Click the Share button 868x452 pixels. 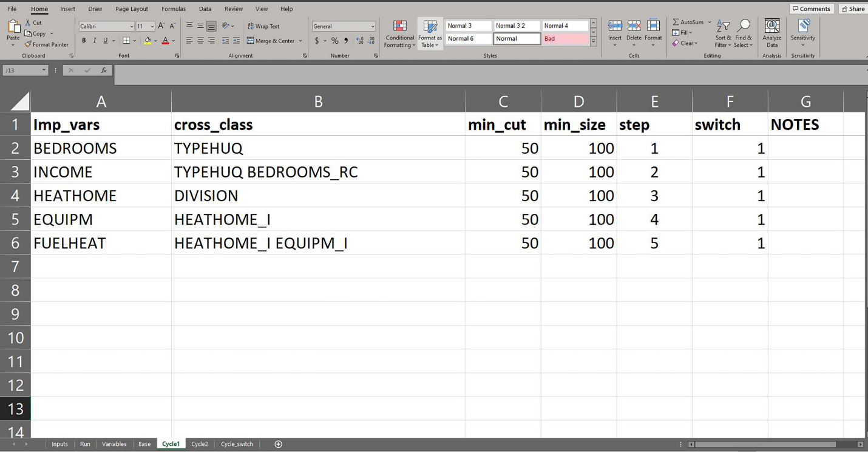pos(853,9)
